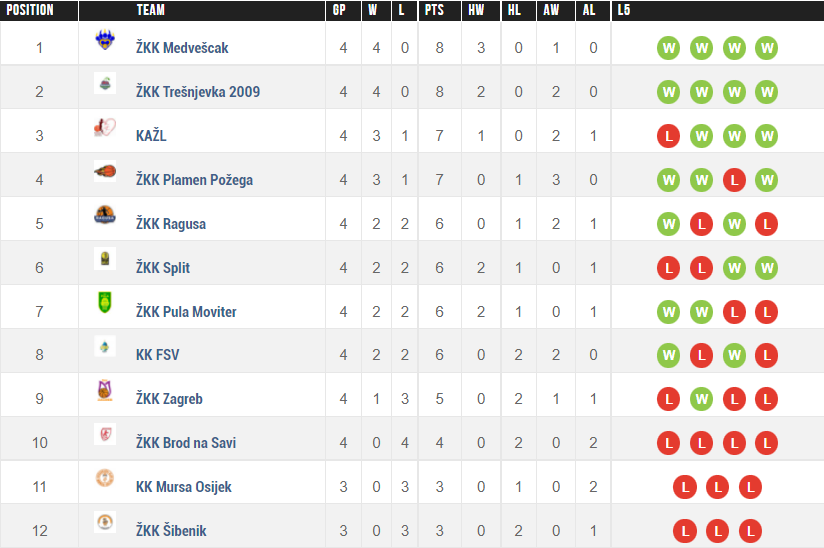The width and height of the screenshot is (824, 548).
Task: Click the TEAM column header
Action: pyautogui.click(x=151, y=10)
